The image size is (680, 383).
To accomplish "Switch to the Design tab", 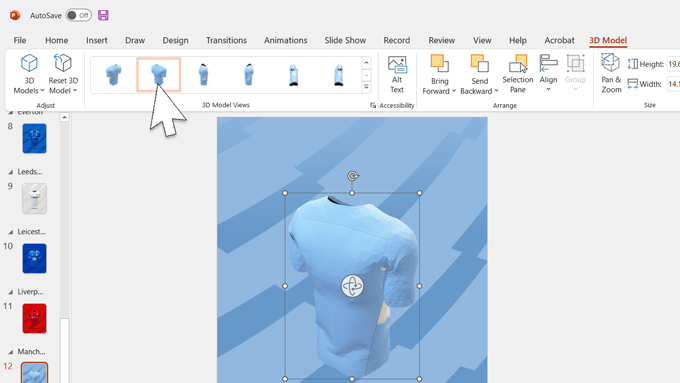I will pos(175,40).
